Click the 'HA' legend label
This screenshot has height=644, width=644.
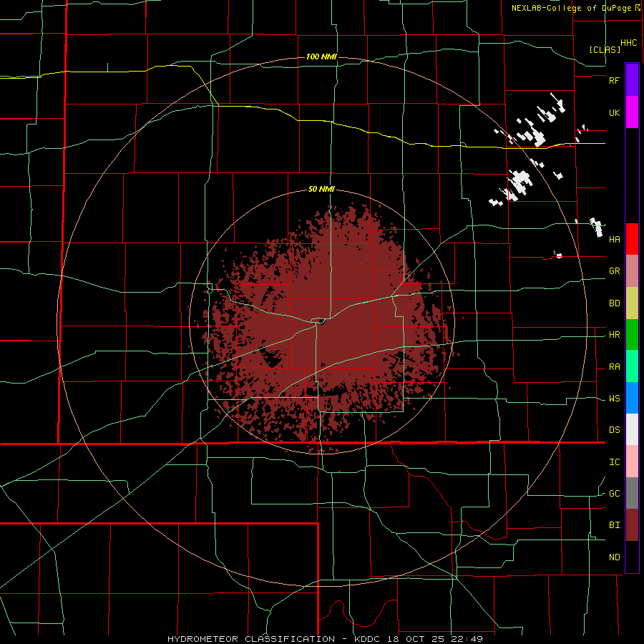(x=614, y=240)
